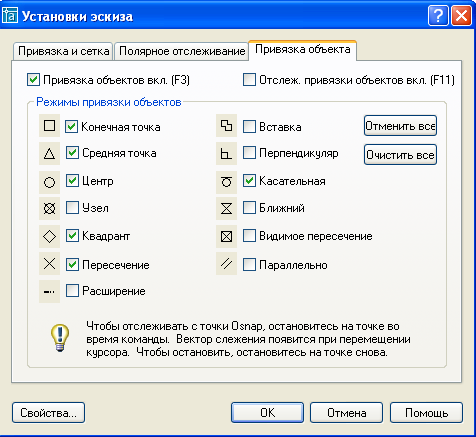Screen dimensions: 476x437
Task: Click the X-shaped Пересечение snap icon
Action: (49, 264)
